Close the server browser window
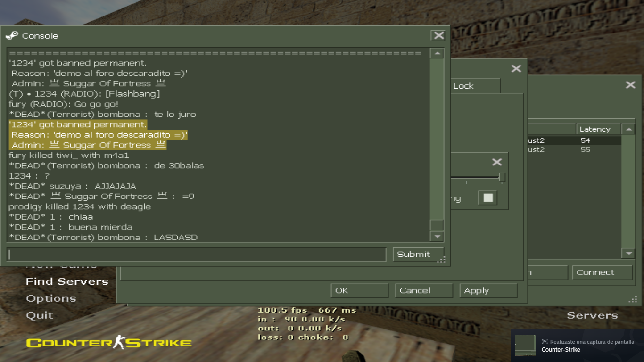The image size is (644, 362). click(x=630, y=85)
